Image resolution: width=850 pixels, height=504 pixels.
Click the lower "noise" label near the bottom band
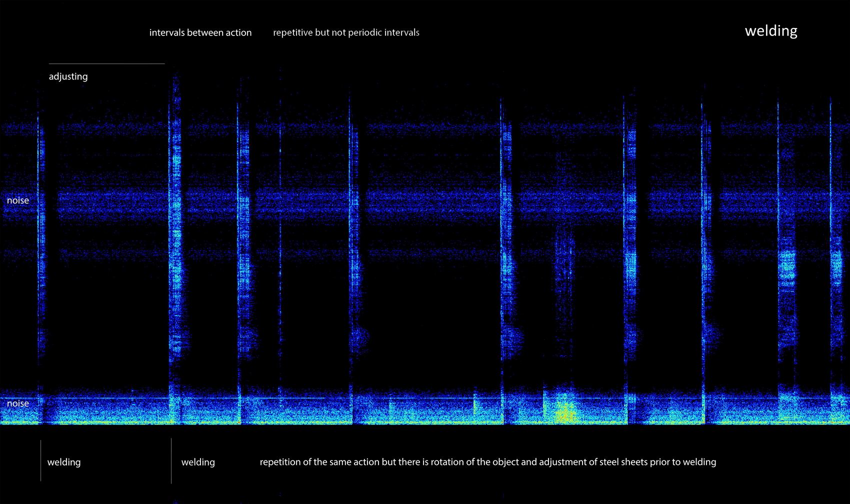tap(18, 403)
